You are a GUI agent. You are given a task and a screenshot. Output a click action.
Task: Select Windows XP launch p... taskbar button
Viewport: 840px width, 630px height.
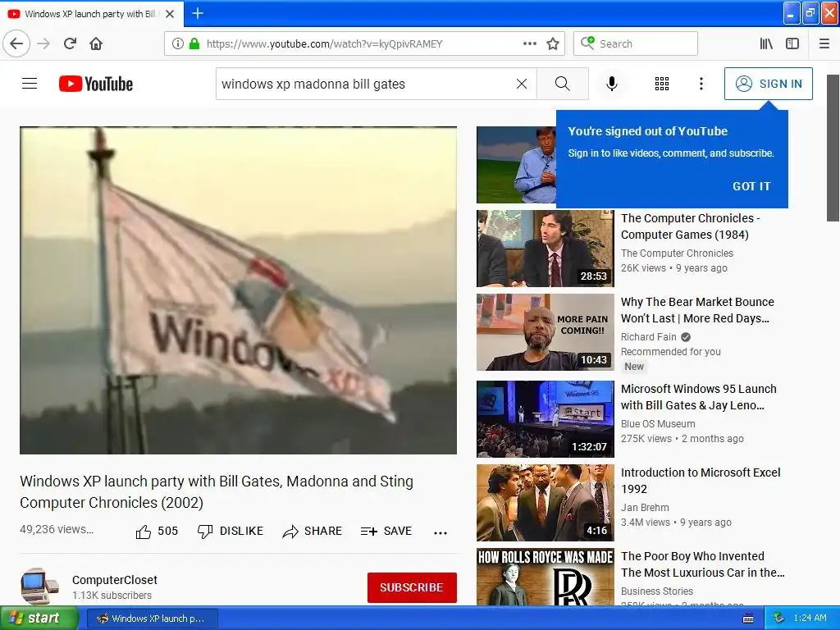click(152, 619)
